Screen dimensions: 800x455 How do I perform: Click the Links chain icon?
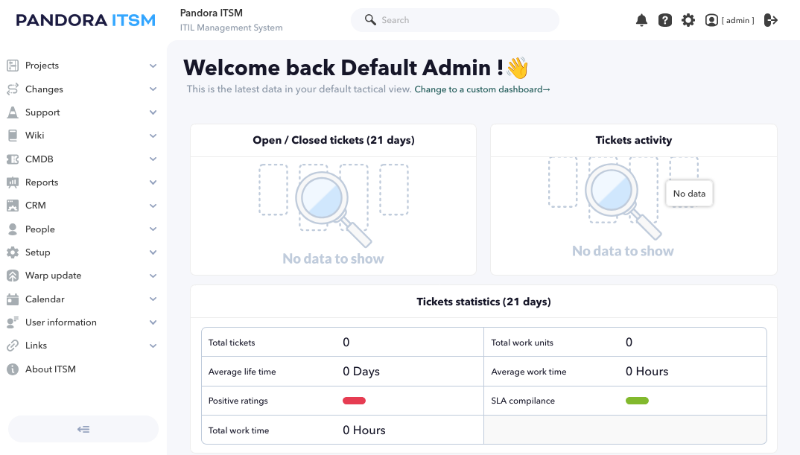13,345
